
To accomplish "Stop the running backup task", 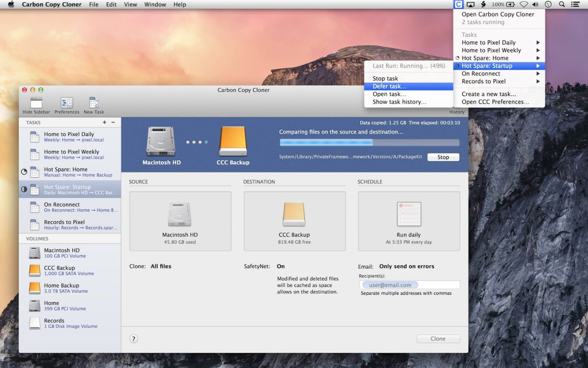I will click(x=443, y=157).
